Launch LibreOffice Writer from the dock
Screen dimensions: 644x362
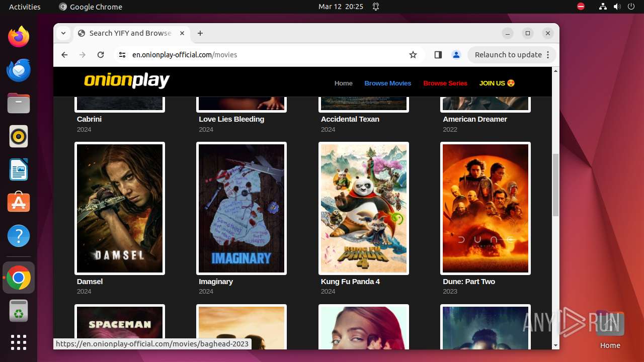[19, 169]
